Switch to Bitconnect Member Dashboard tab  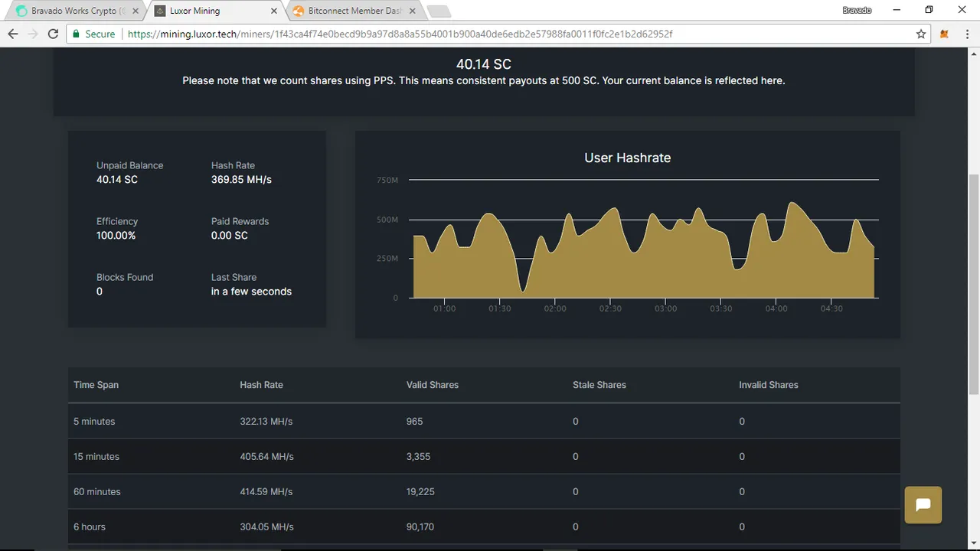point(354,11)
